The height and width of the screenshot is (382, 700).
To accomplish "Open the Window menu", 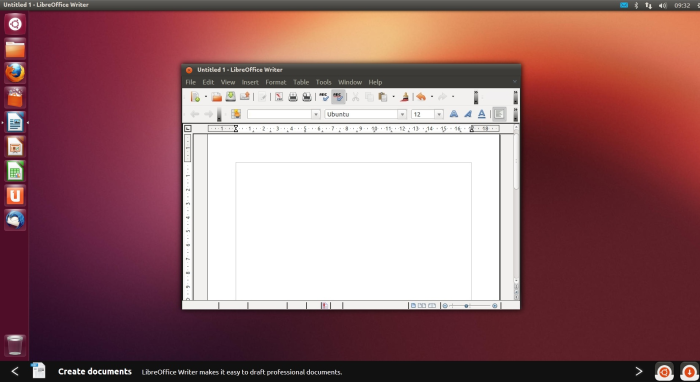I will (350, 82).
